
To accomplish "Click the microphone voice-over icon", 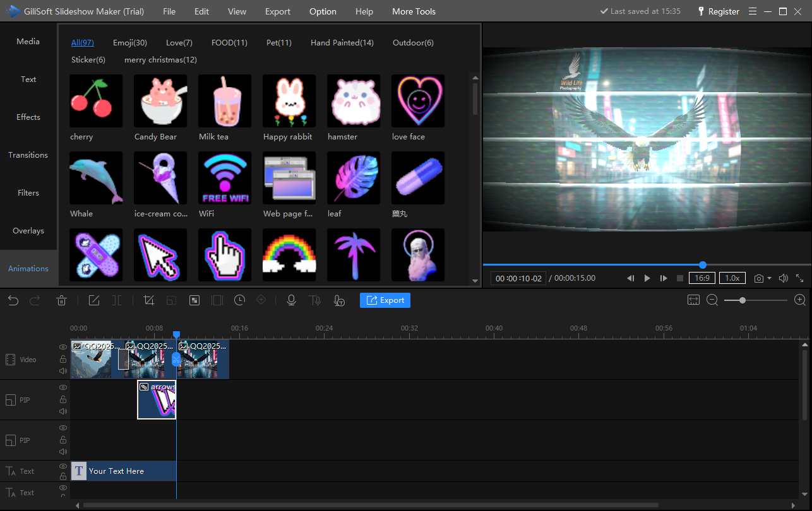I will click(291, 300).
